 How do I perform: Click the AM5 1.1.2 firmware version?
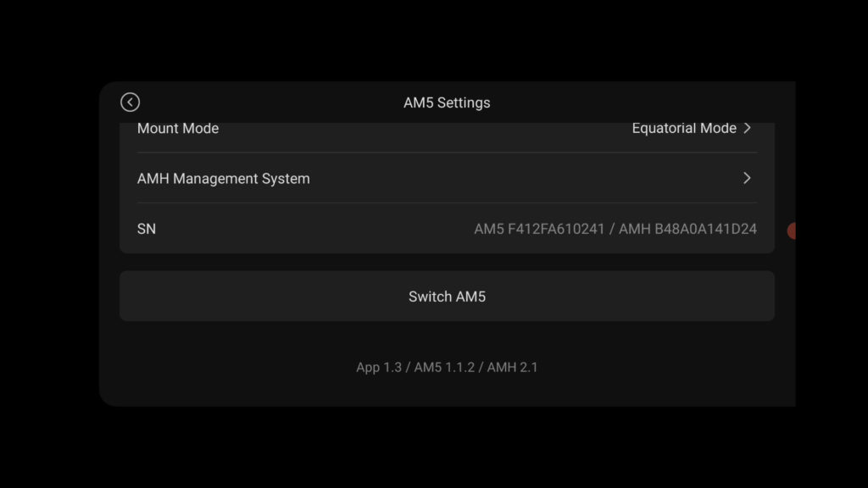(444, 368)
